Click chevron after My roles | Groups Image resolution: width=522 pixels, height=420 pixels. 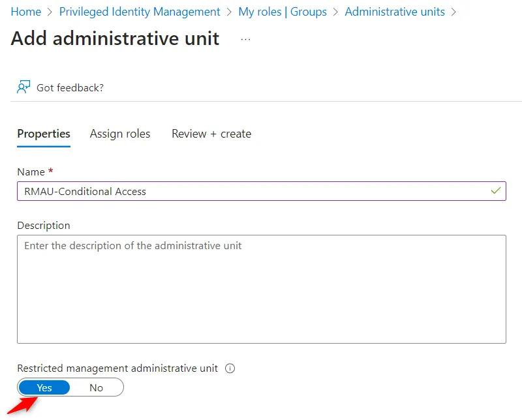point(336,12)
